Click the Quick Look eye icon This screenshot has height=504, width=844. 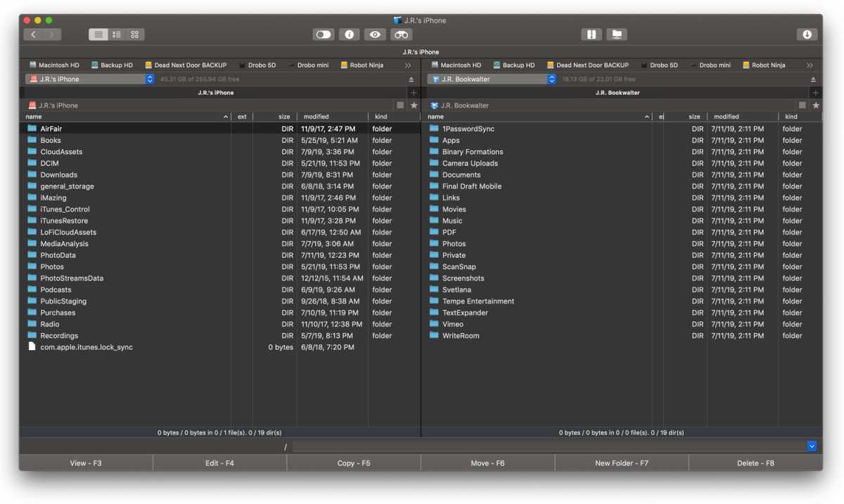(x=375, y=34)
